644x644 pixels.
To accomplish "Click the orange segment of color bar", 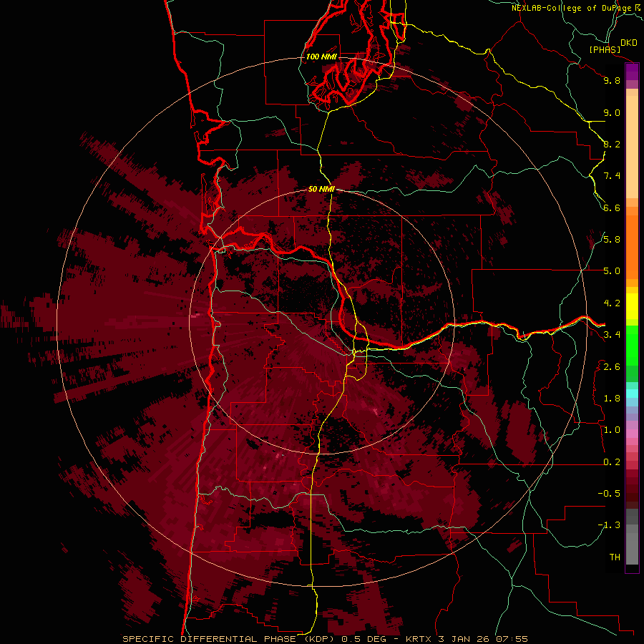I will [x=632, y=248].
